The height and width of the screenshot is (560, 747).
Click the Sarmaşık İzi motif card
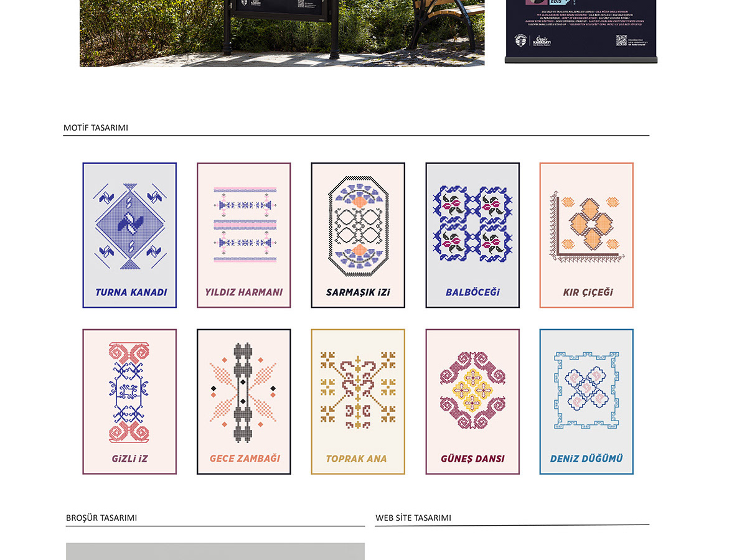pos(358,235)
